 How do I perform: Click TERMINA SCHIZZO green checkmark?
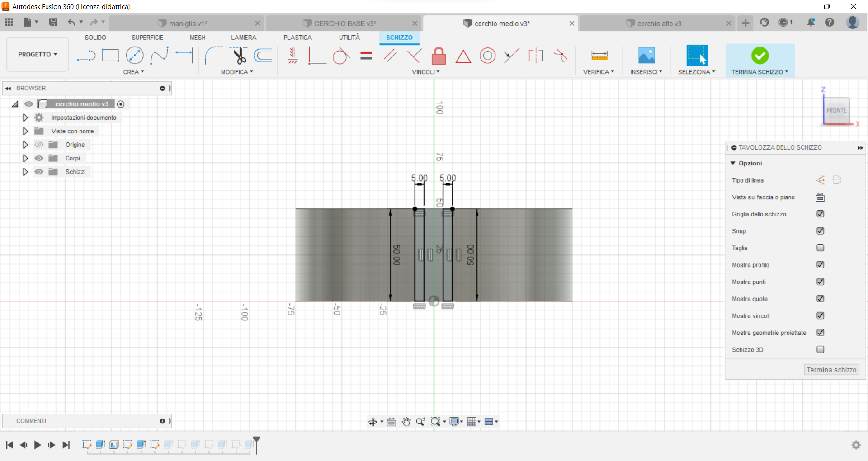pos(760,55)
